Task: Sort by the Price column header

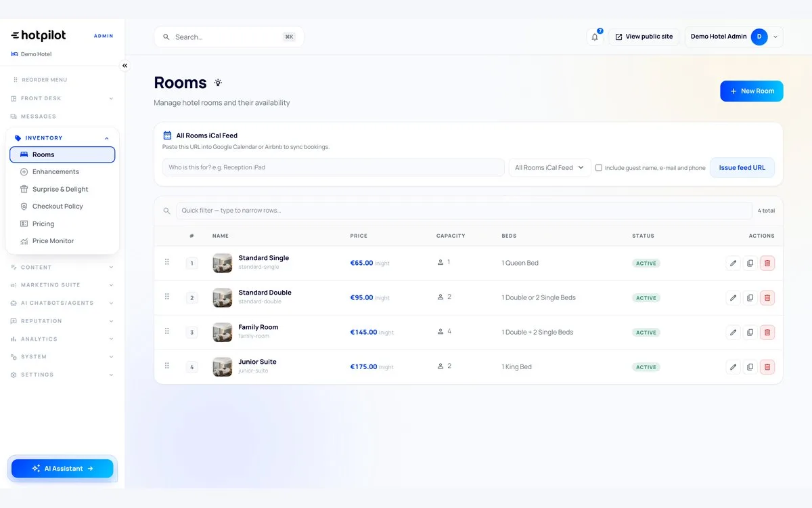Action: coord(359,236)
